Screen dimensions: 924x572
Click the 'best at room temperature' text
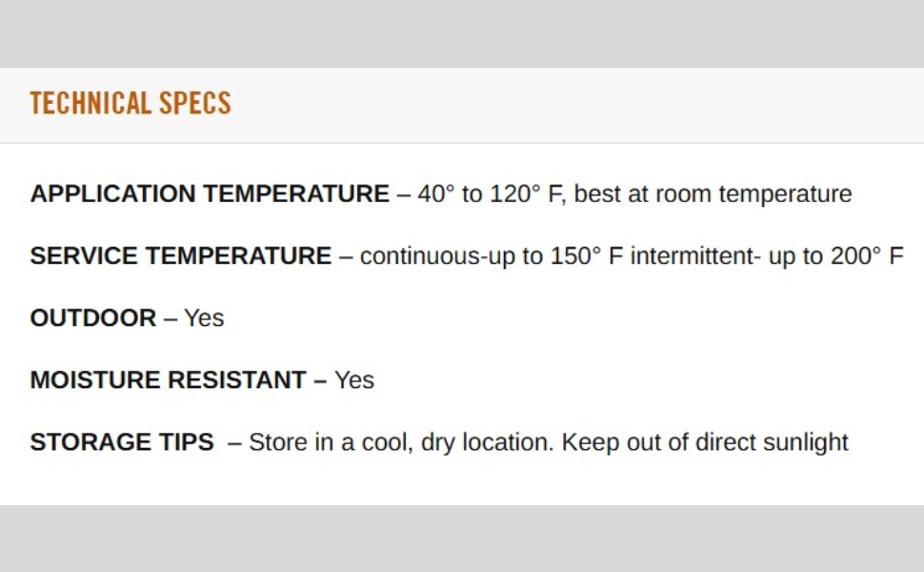[713, 194]
